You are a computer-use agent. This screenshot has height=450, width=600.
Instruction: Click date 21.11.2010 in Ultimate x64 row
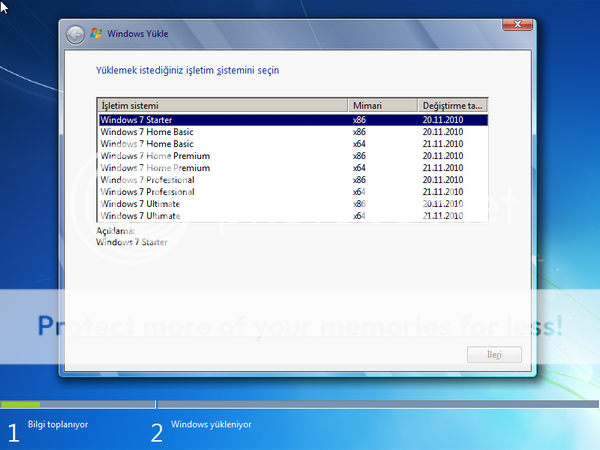(x=443, y=216)
